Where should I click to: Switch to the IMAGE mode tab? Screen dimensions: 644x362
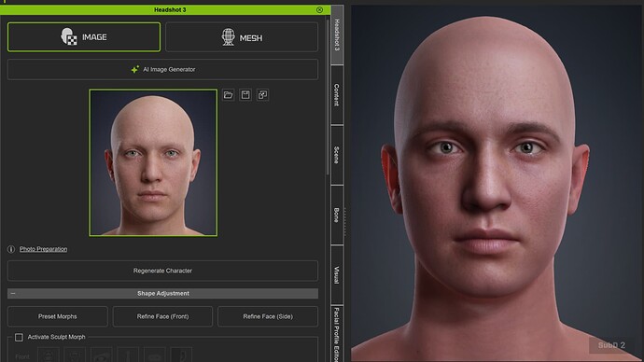(x=84, y=37)
